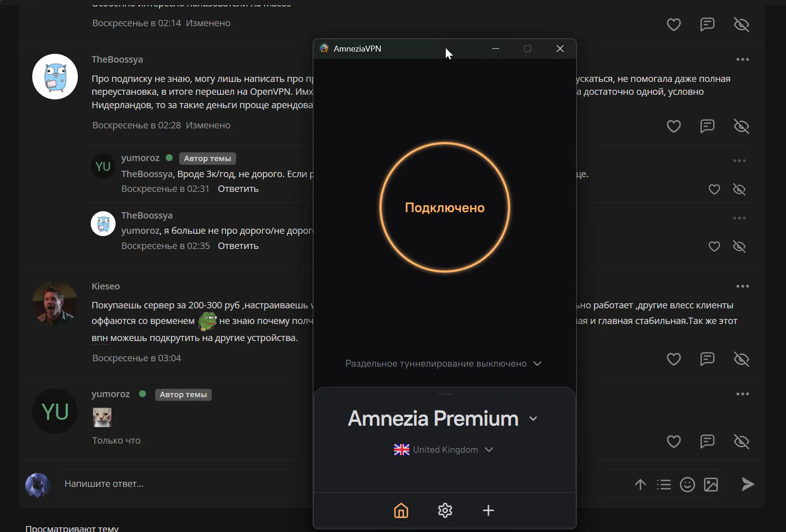The width and height of the screenshot is (786, 532).
Task: Open three-dot menu on TheBoossya's post
Action: pos(742,59)
